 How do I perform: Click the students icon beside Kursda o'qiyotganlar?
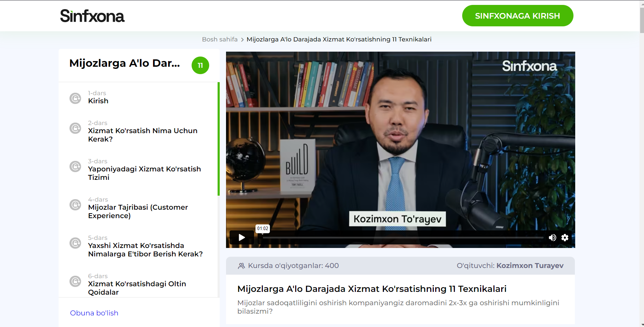pos(241,266)
